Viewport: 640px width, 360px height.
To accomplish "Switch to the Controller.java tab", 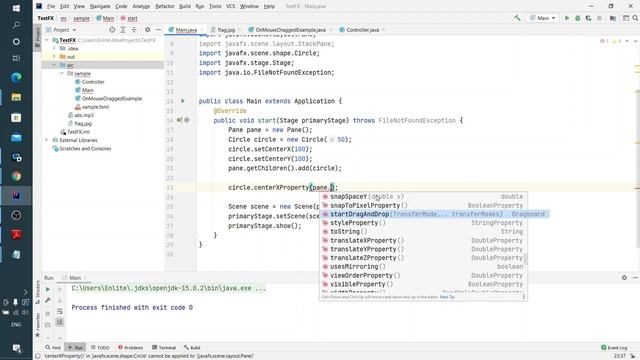I will click(x=362, y=30).
